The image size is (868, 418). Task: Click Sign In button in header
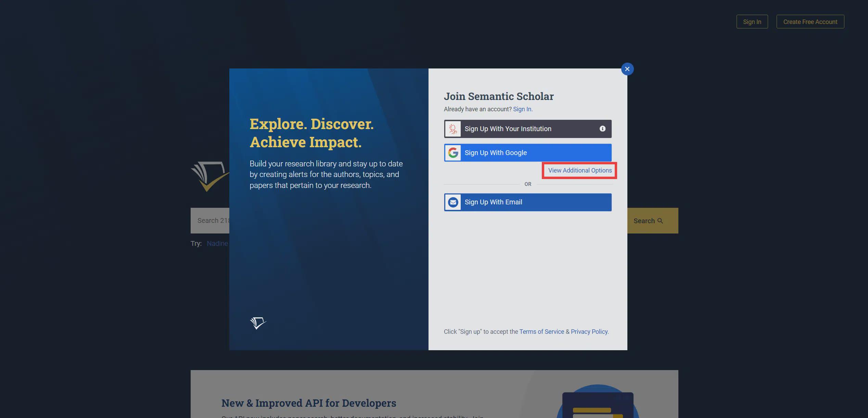752,22
